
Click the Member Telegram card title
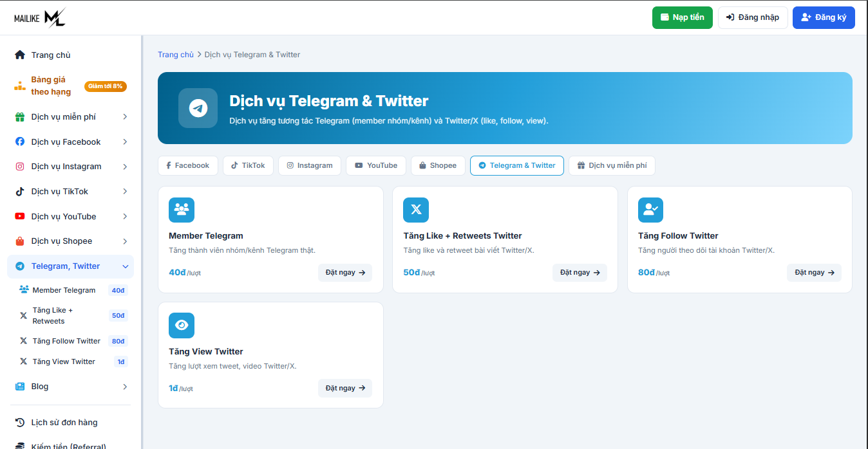point(206,236)
